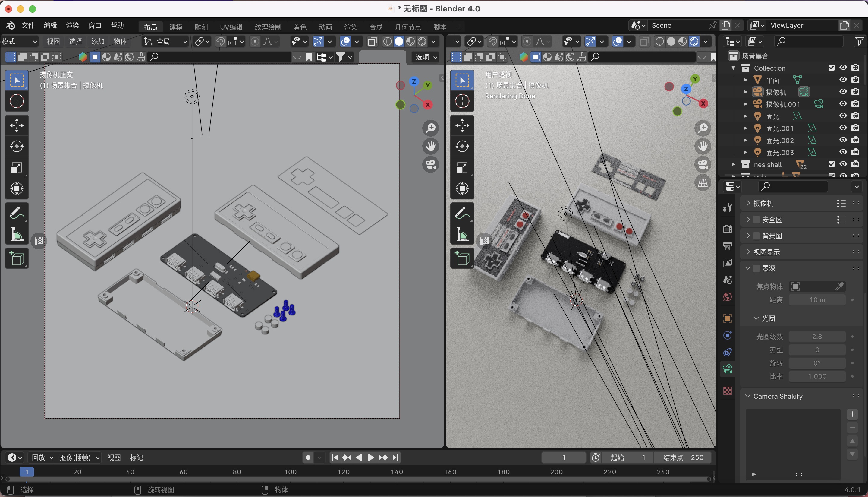Click the frame 1 timeline playhead marker
Image resolution: width=868 pixels, height=497 pixels.
[x=27, y=472]
